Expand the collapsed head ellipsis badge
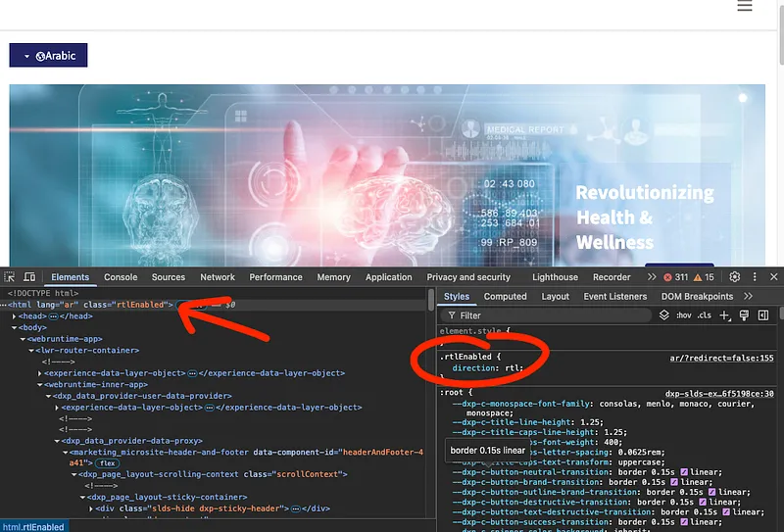Viewport: 784px width, 532px height. (x=53, y=316)
